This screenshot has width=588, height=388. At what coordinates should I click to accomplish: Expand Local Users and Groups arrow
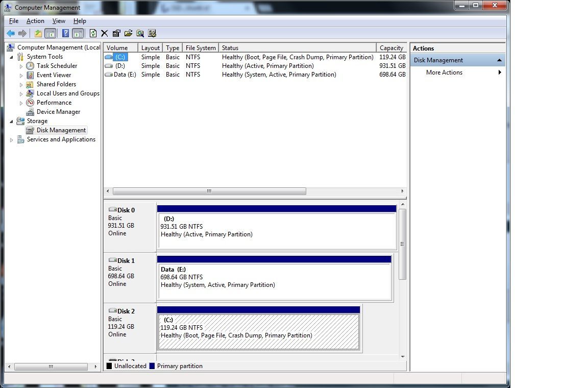pyautogui.click(x=21, y=94)
